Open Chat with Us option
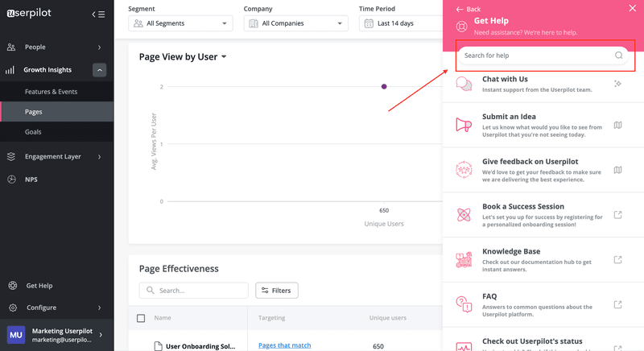The height and width of the screenshot is (351, 644). (x=543, y=84)
